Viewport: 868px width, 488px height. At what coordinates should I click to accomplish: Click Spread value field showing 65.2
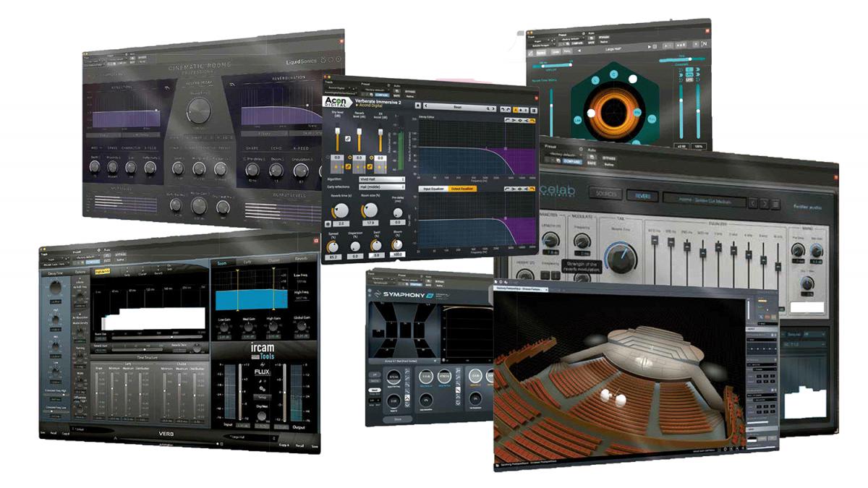[333, 257]
